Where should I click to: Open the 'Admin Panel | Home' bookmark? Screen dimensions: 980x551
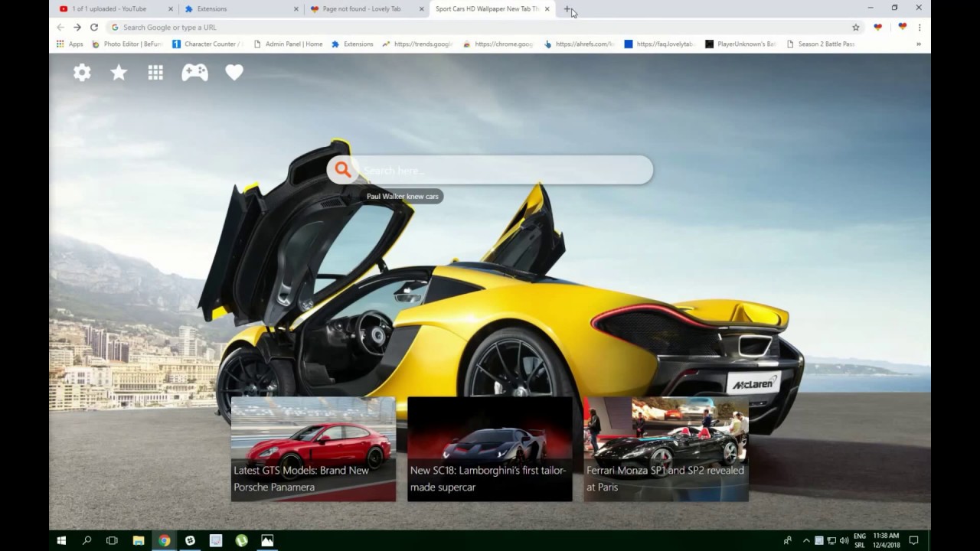(288, 44)
